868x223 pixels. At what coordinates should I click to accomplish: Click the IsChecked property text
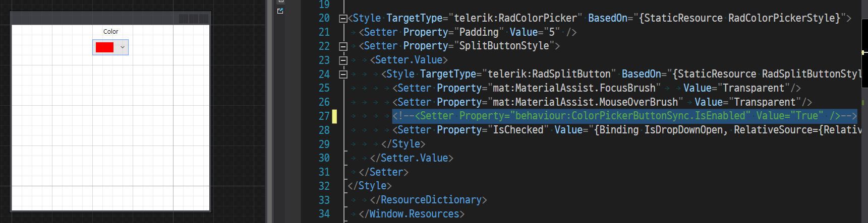pyautogui.click(x=518, y=130)
